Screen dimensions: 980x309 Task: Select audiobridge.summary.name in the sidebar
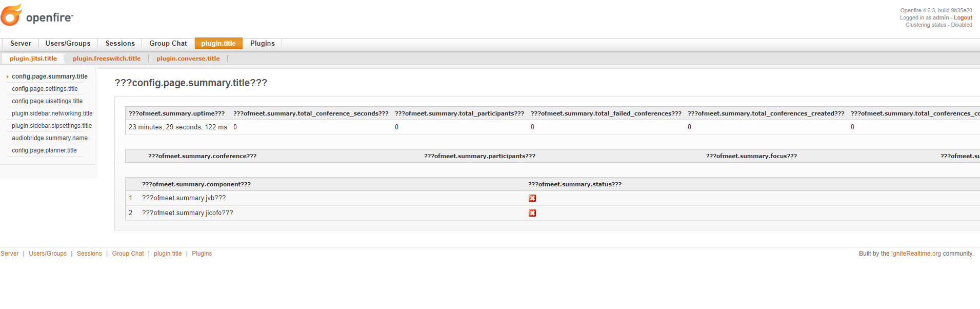pyautogui.click(x=49, y=138)
